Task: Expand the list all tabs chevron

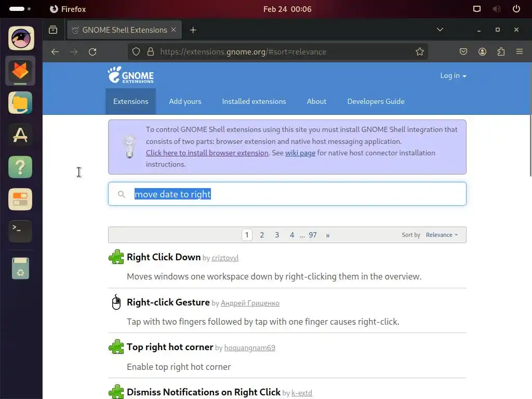Action: pyautogui.click(x=440, y=30)
